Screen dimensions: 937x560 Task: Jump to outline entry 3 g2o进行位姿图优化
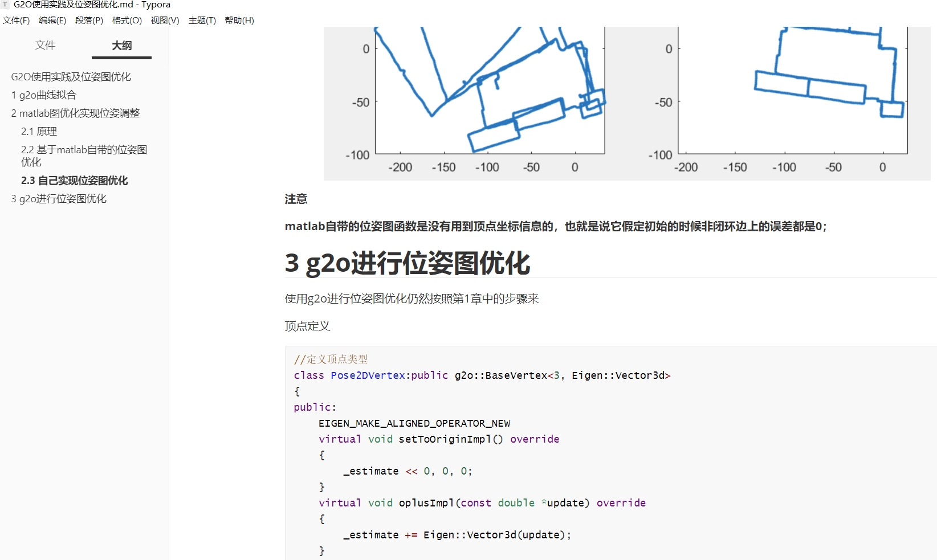point(59,198)
